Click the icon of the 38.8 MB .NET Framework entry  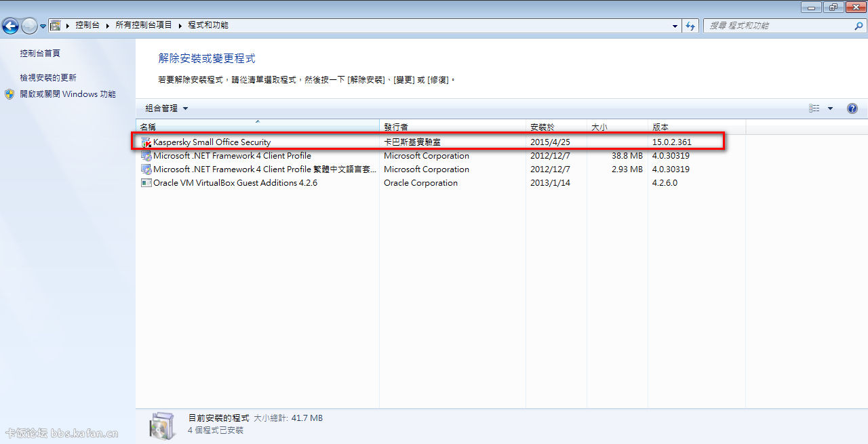coord(146,156)
